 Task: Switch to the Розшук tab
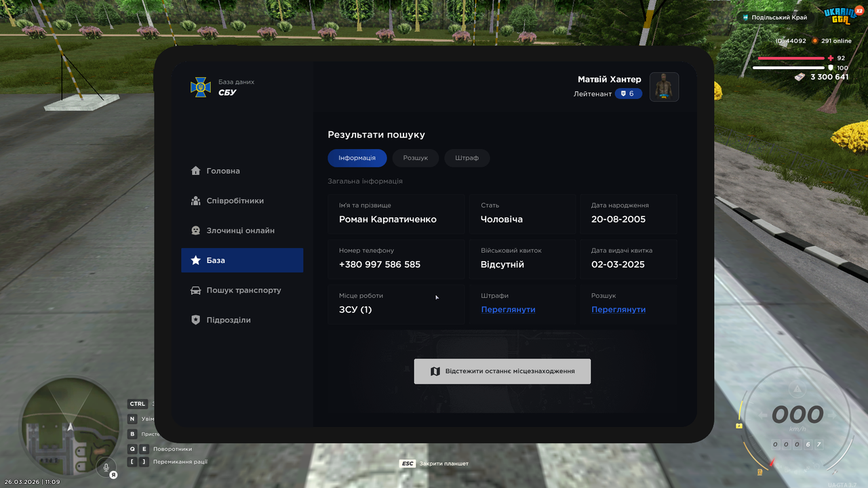click(416, 158)
